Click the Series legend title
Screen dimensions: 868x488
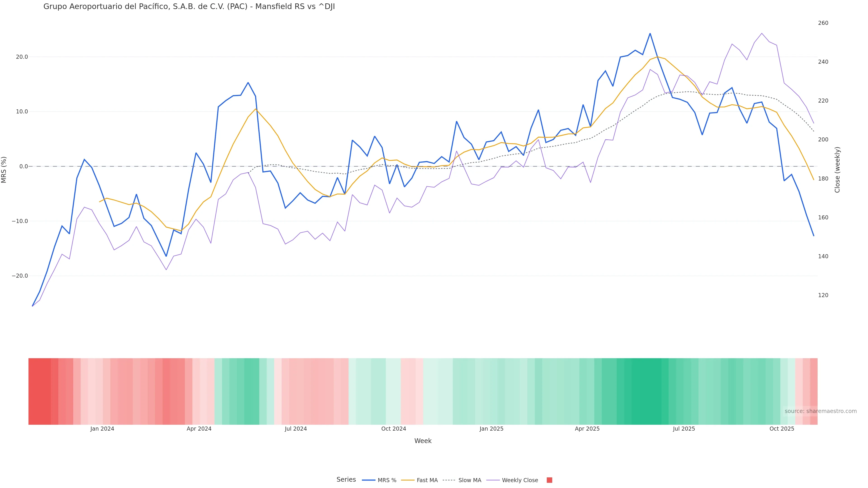(x=346, y=480)
